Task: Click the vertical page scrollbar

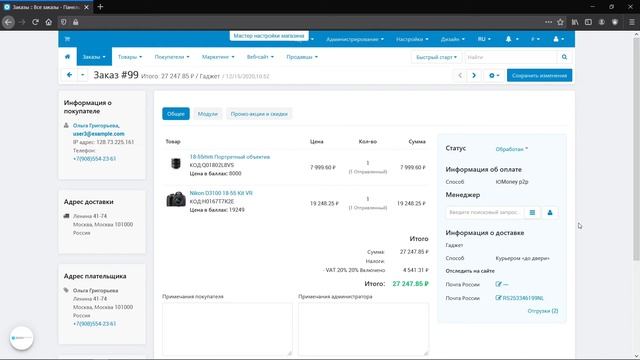Action: click(x=636, y=149)
